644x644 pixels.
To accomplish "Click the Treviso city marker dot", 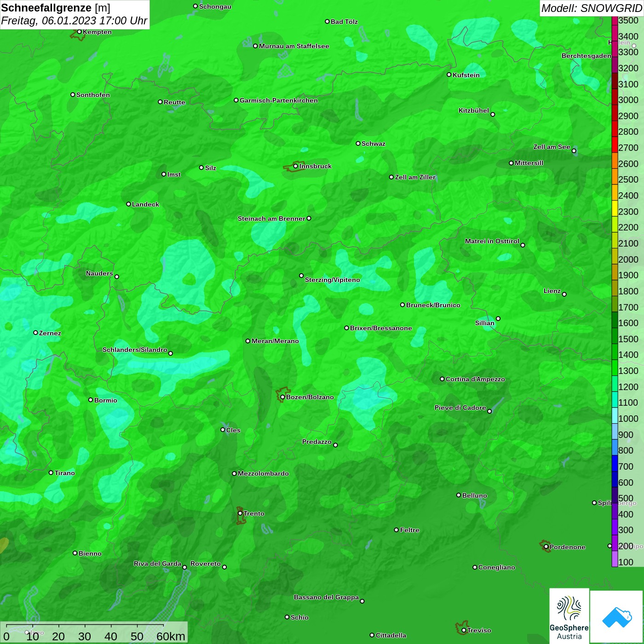I will [464, 630].
